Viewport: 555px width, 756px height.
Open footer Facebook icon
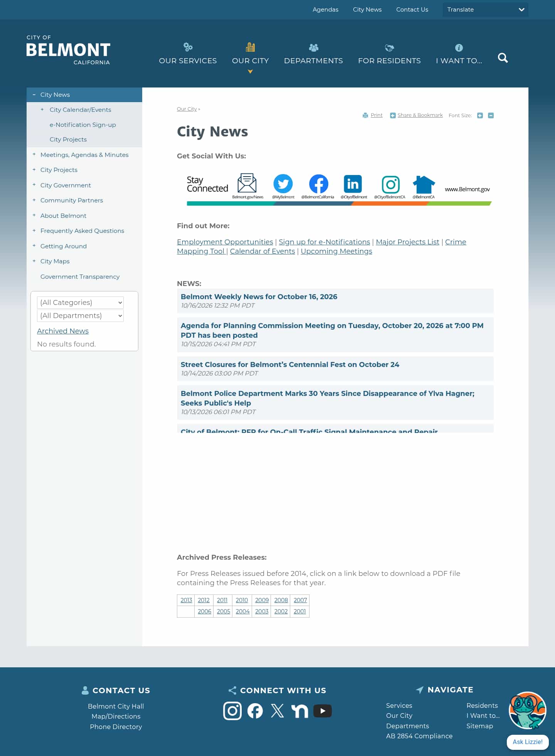[x=255, y=711]
